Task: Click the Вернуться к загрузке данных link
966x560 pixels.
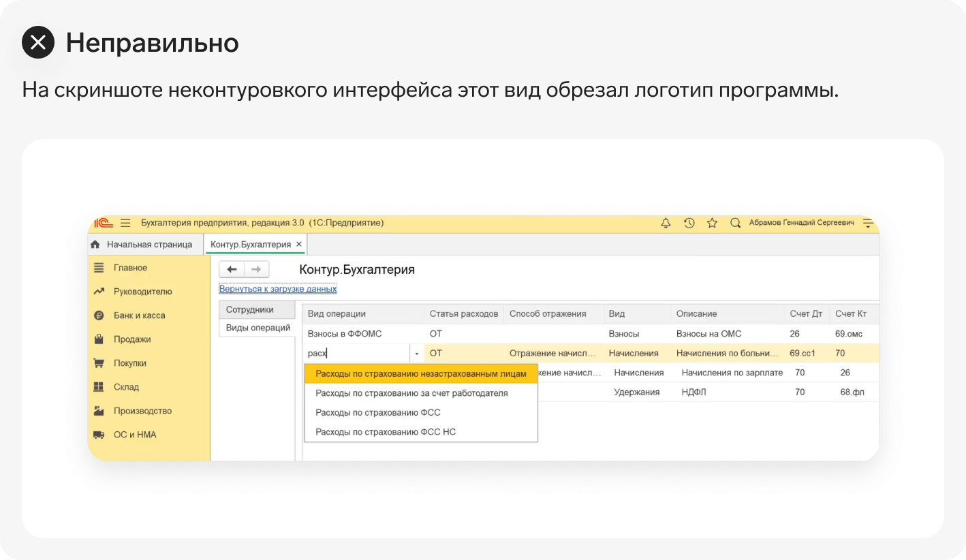Action: pos(278,289)
